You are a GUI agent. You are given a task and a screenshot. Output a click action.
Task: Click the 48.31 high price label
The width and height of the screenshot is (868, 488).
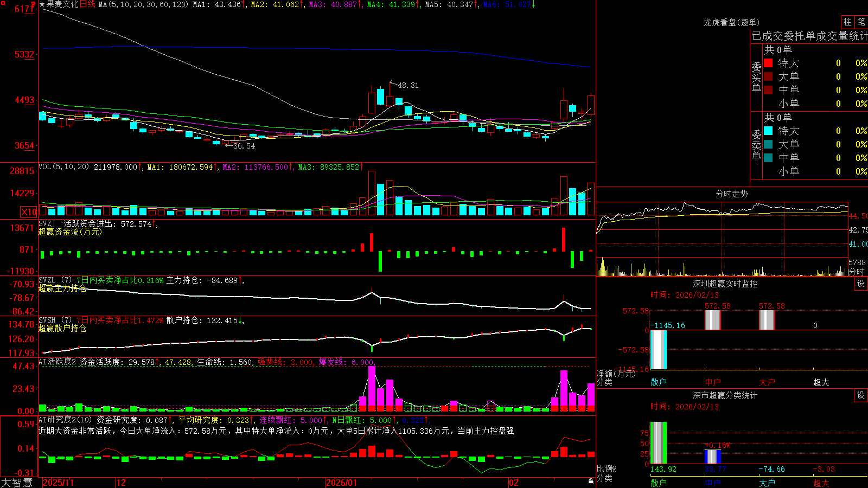pos(408,85)
